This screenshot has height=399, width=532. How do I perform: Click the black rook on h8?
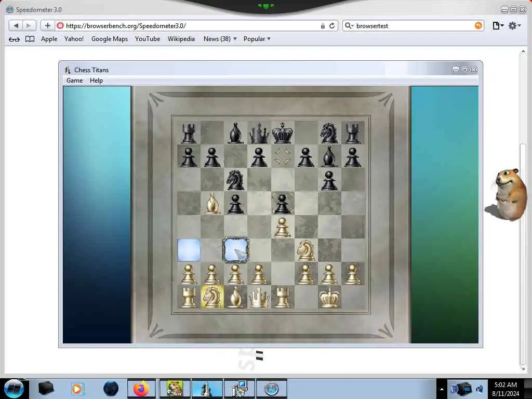pyautogui.click(x=353, y=133)
